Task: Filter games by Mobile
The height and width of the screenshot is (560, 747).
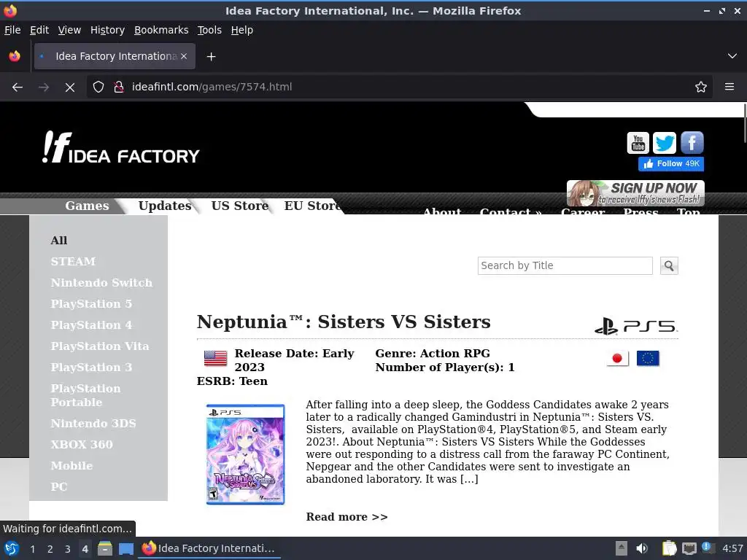Action: 71,466
